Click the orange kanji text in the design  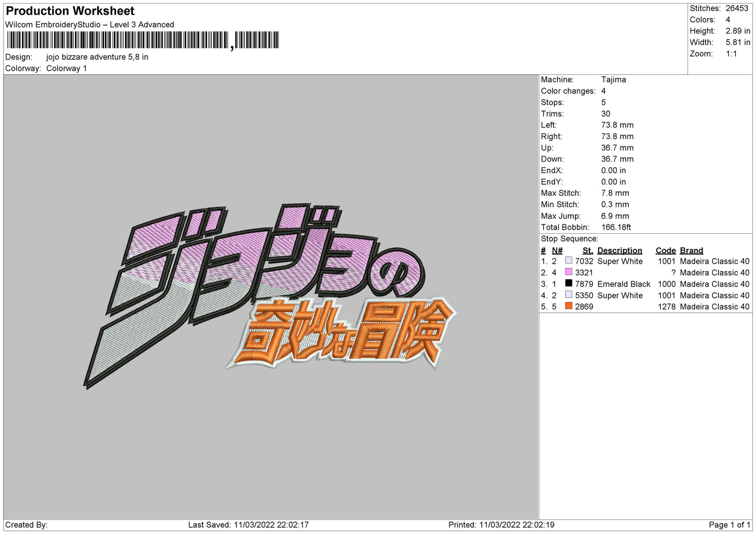pyautogui.click(x=345, y=335)
